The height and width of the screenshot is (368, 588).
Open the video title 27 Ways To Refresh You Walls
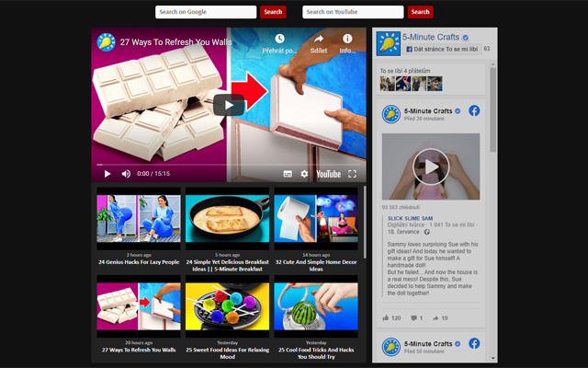pyautogui.click(x=175, y=42)
